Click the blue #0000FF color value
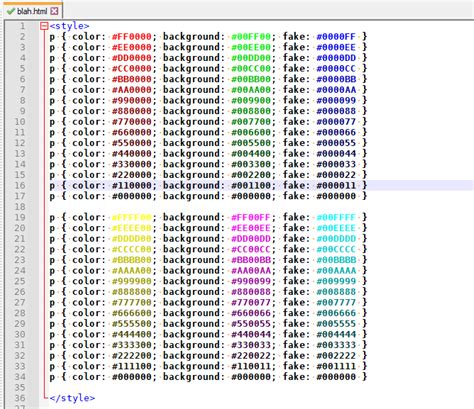Image resolution: width=474 pixels, height=409 pixels. [x=336, y=37]
